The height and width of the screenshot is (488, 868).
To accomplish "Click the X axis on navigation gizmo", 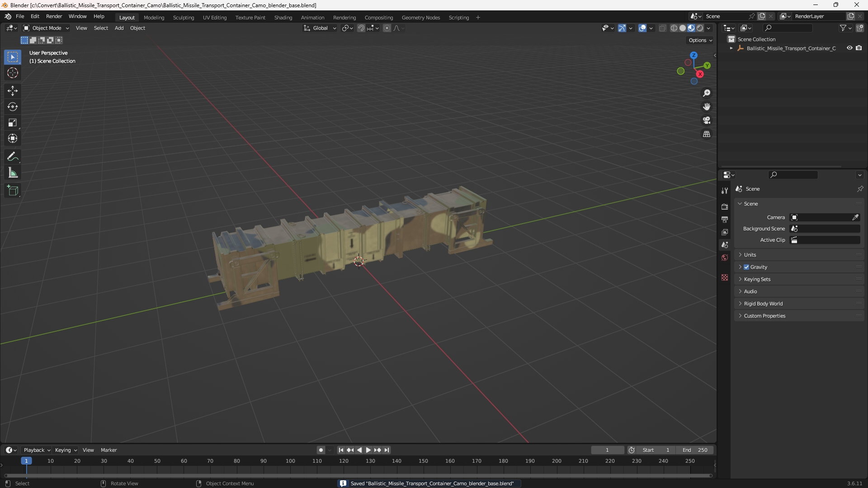I will [x=700, y=74].
